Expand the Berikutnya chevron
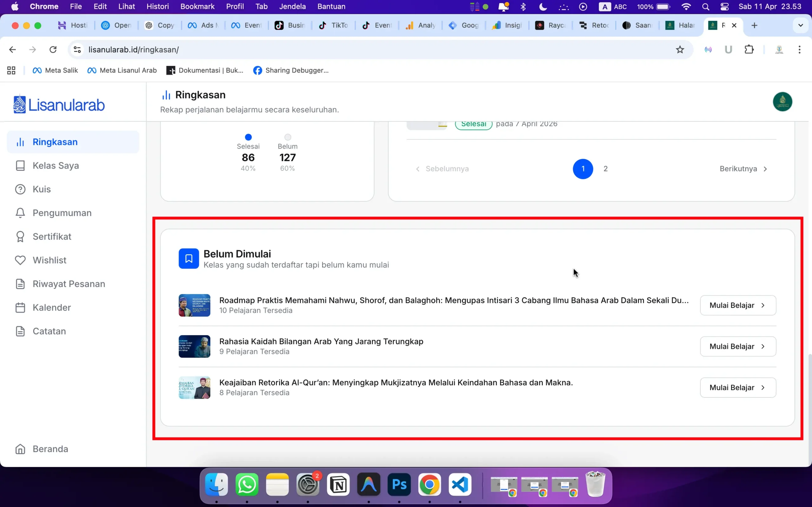The width and height of the screenshot is (812, 507). 766,169
